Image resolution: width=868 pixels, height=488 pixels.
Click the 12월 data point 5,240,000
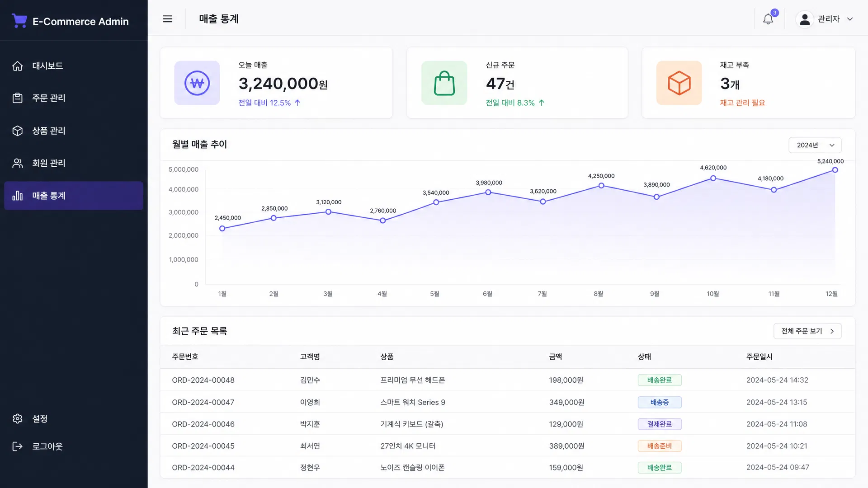[x=835, y=170]
